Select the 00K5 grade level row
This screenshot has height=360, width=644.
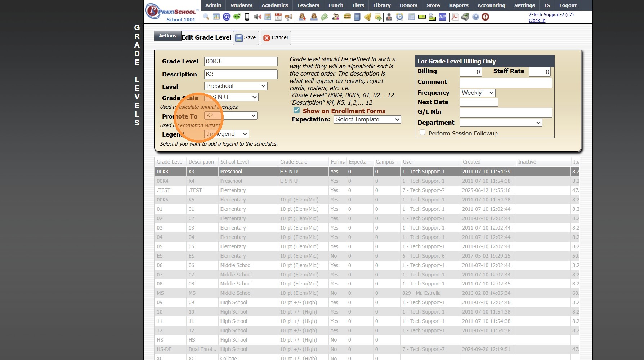tap(367, 200)
